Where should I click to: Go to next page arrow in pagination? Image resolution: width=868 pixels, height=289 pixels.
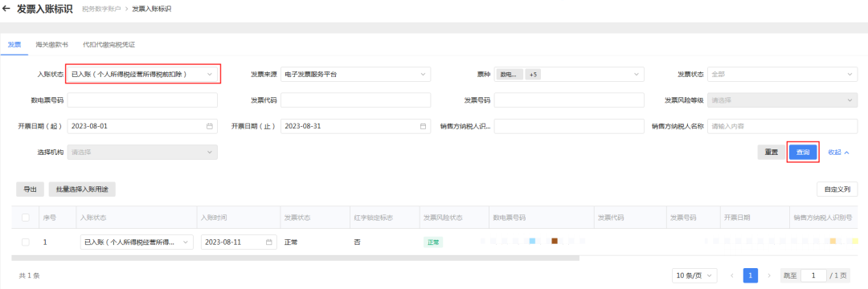pyautogui.click(x=769, y=275)
